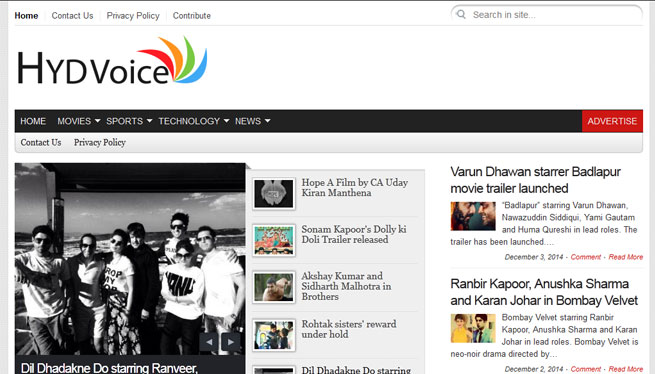
Task: Open Privacy Policy in top menu
Action: pos(133,15)
